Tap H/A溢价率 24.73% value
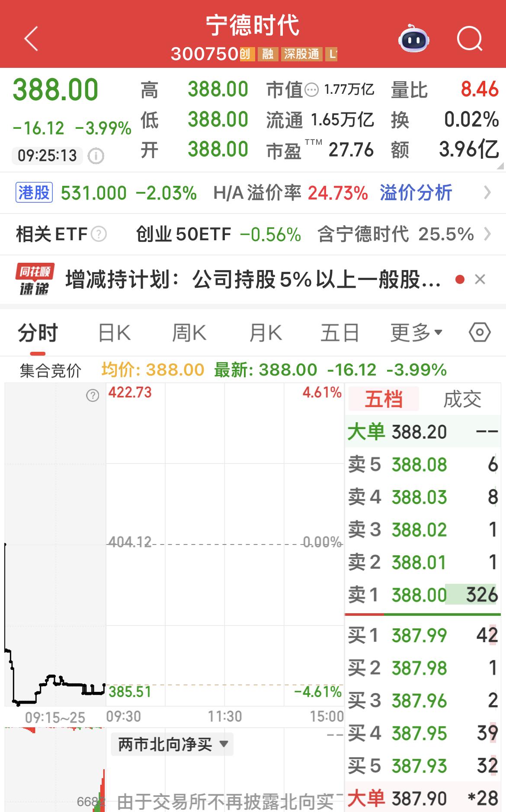 338,193
